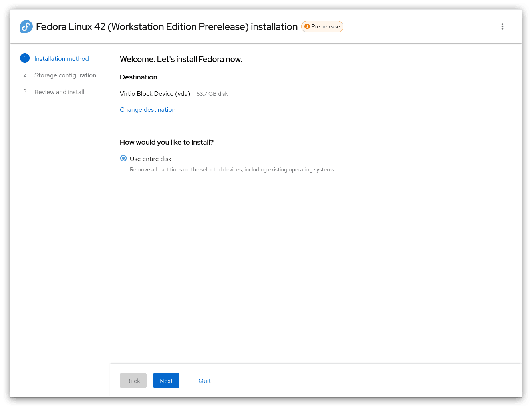Screen dimensions: 532x409
Task: Click the 'How would you like to install?' heading
Action: [167, 142]
